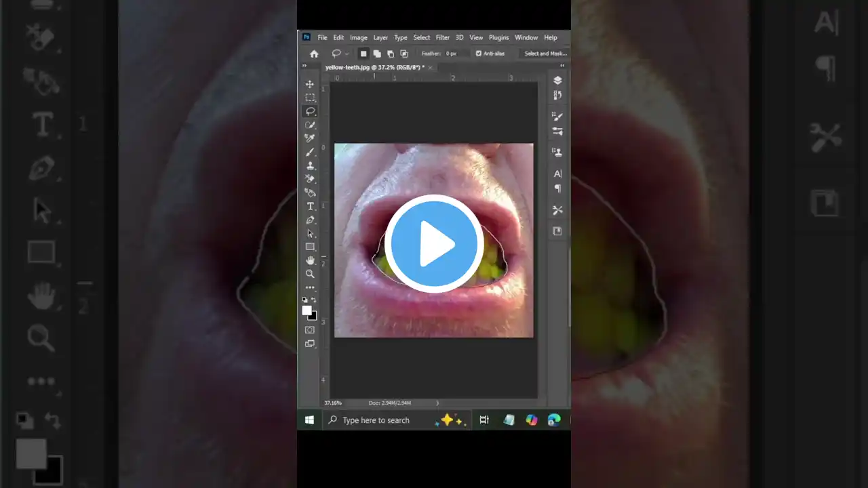
Task: Select the Move tool
Action: coord(310,84)
